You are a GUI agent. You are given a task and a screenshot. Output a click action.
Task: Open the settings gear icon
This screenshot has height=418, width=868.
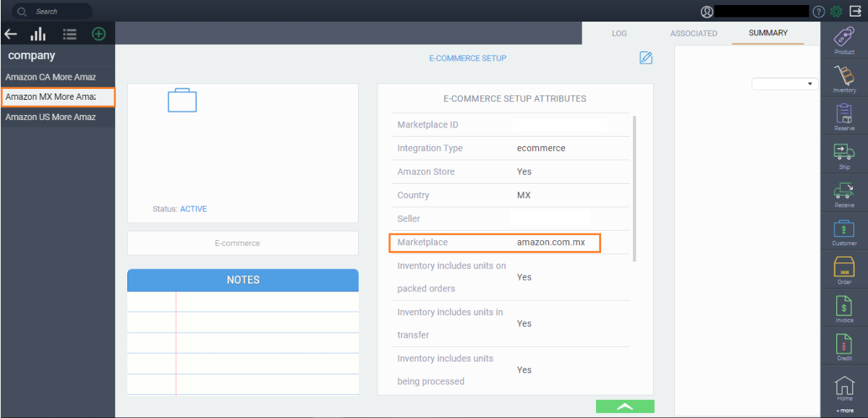tap(837, 12)
